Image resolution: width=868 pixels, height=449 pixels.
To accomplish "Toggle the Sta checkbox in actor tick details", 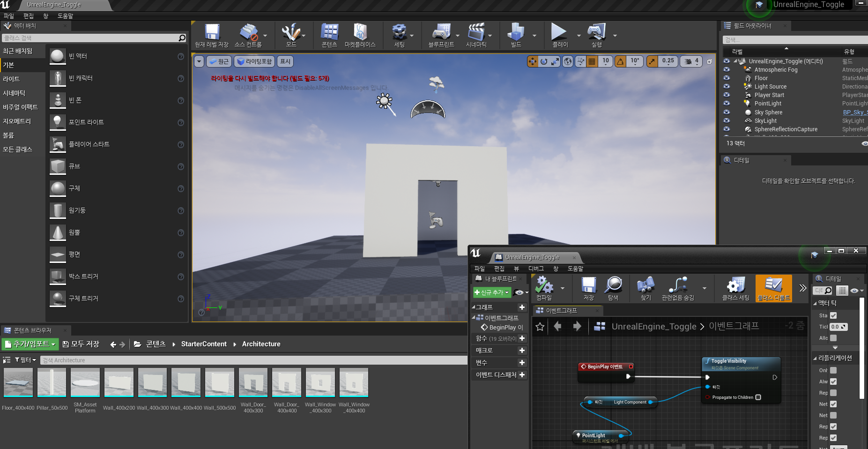I will (x=833, y=315).
